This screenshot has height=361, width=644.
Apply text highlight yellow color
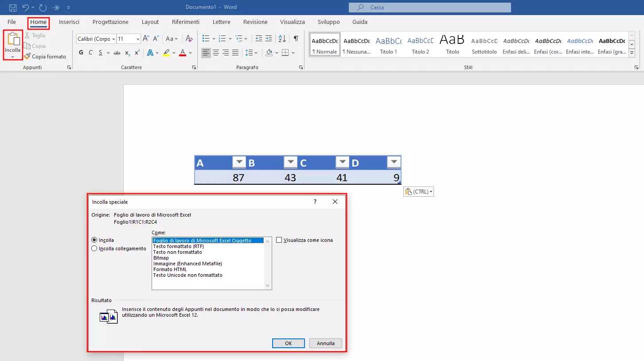click(166, 53)
